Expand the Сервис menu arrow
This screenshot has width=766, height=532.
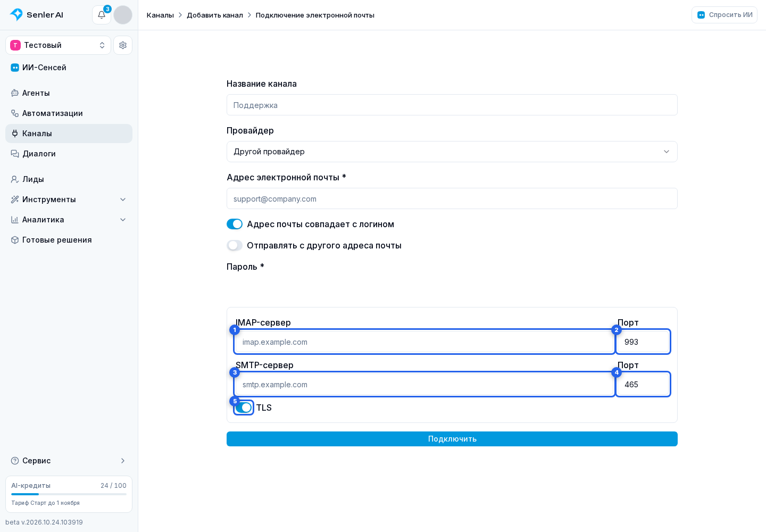tap(123, 461)
